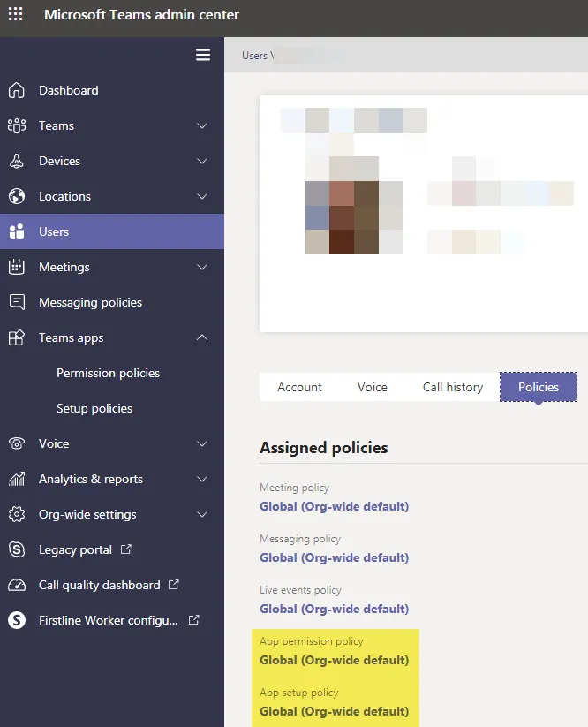
Task: Expand the Voice menu chevron
Action: 202,443
